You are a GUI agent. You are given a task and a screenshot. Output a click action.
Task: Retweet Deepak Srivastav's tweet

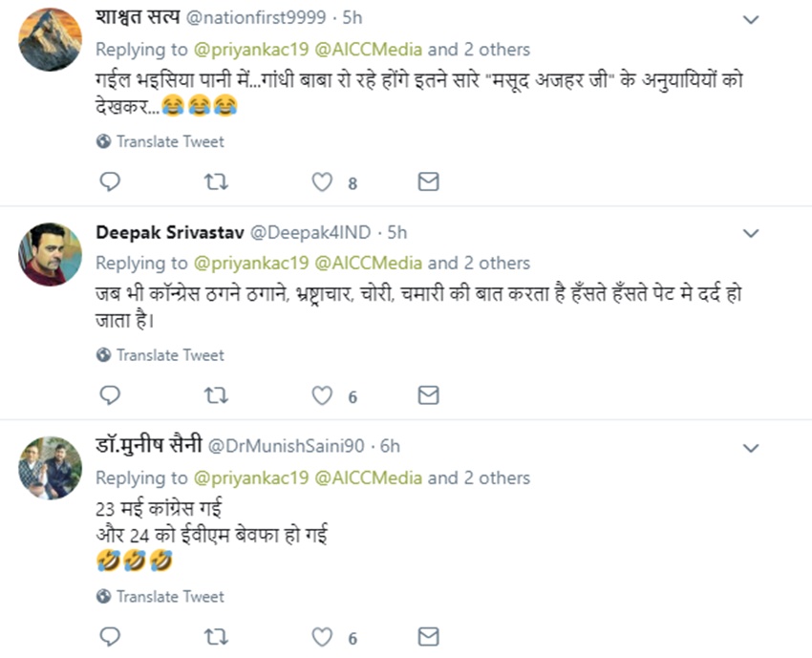click(217, 395)
